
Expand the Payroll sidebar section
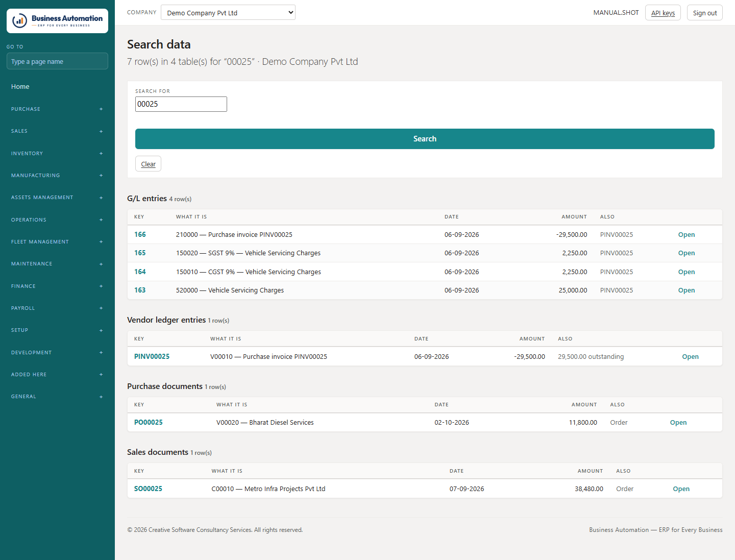point(57,308)
